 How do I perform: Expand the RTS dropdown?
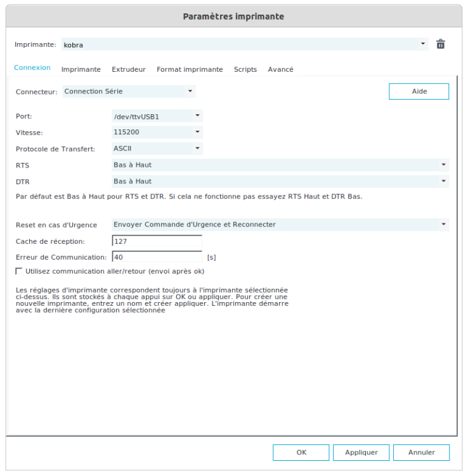[x=280, y=165]
